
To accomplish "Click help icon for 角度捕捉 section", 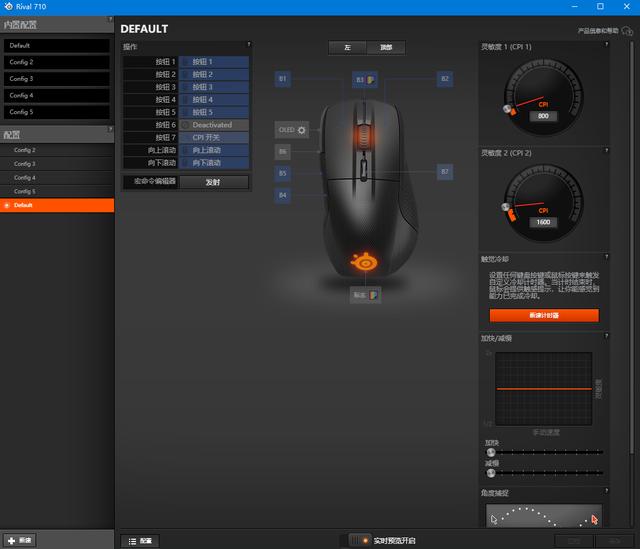I will pyautogui.click(x=606, y=490).
